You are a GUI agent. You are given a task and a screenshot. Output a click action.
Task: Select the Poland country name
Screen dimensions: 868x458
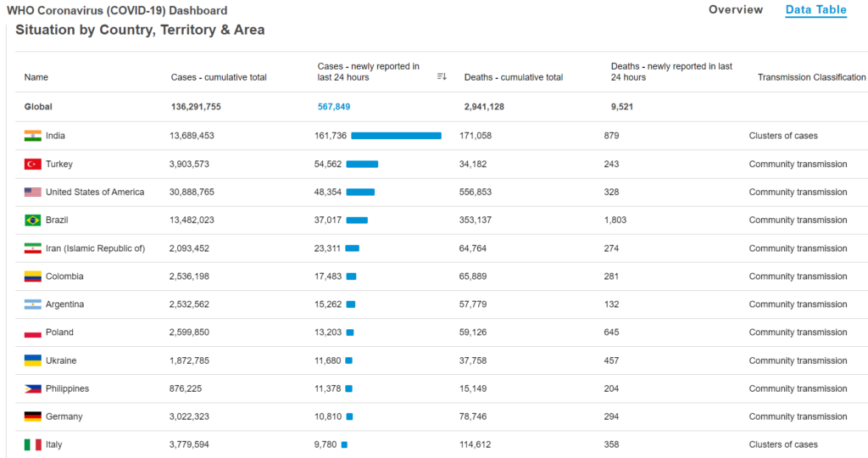pos(59,332)
